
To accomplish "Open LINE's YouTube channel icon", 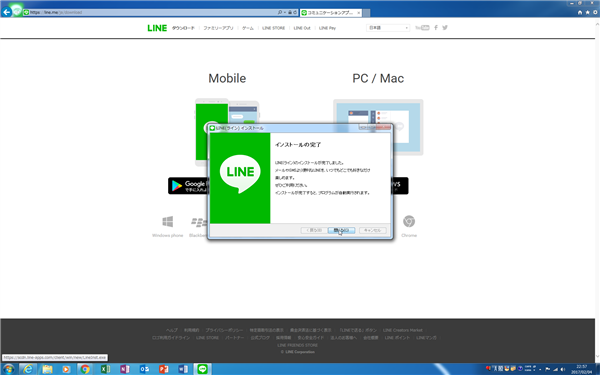I will pyautogui.click(x=422, y=28).
